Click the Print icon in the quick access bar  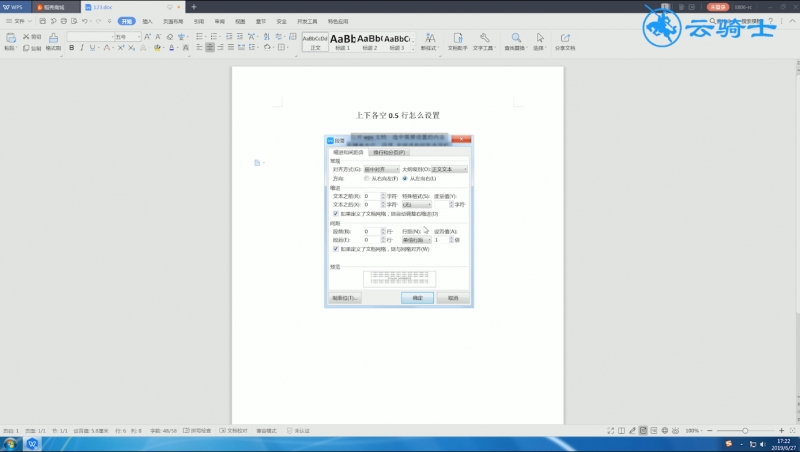(64, 21)
